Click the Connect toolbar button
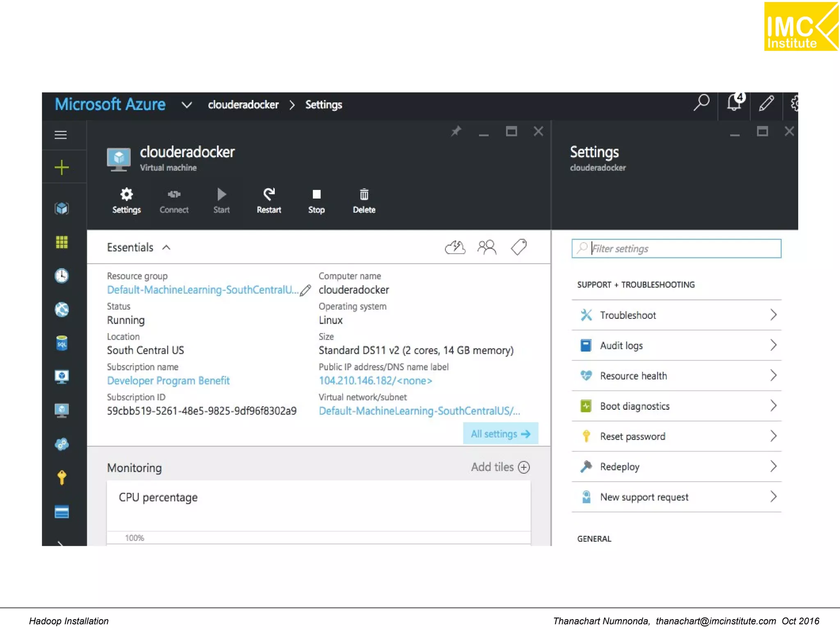Image resolution: width=840 pixels, height=630 pixels. pos(174,201)
